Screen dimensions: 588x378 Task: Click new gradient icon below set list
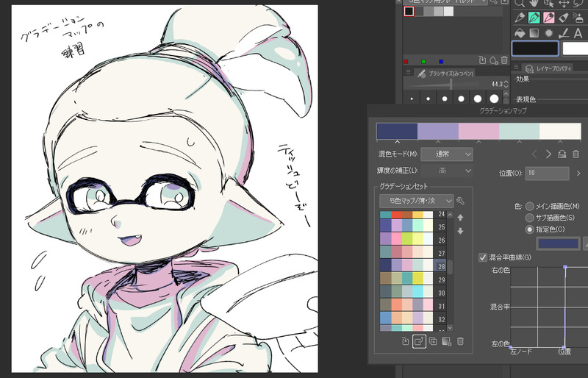[446, 341]
